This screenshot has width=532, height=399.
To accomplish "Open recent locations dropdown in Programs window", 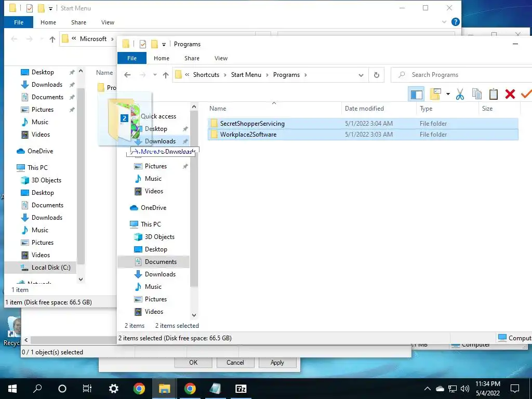I will [155, 75].
